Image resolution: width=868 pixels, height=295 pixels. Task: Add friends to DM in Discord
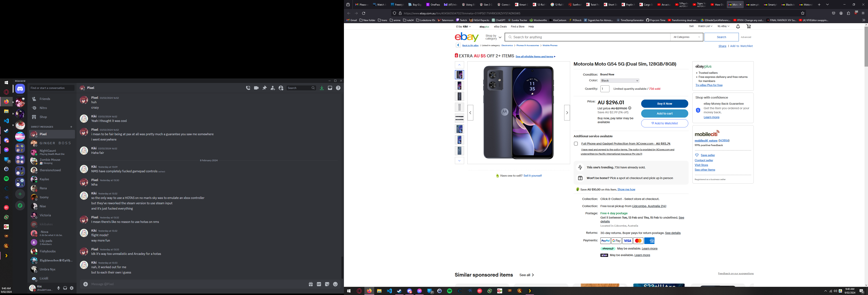[273, 88]
